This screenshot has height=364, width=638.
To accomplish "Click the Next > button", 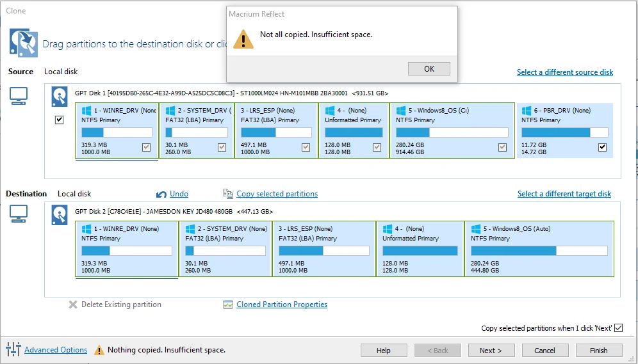I will 491,350.
